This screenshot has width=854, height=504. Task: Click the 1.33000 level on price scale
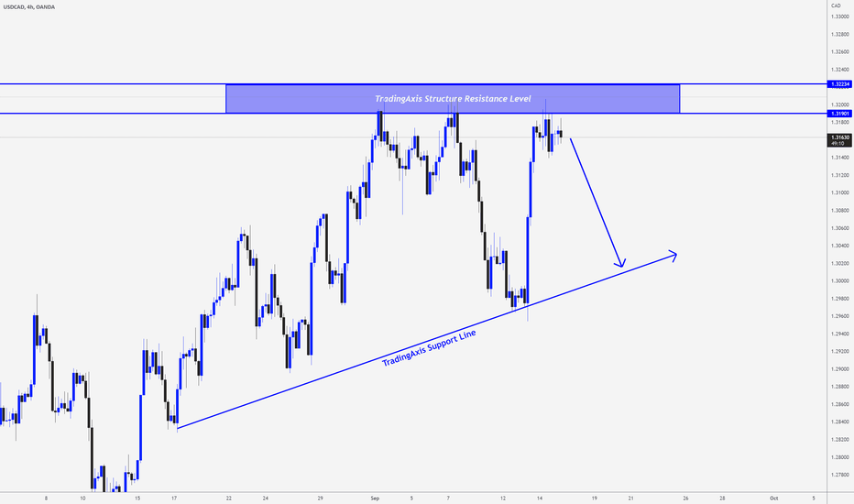839,16
